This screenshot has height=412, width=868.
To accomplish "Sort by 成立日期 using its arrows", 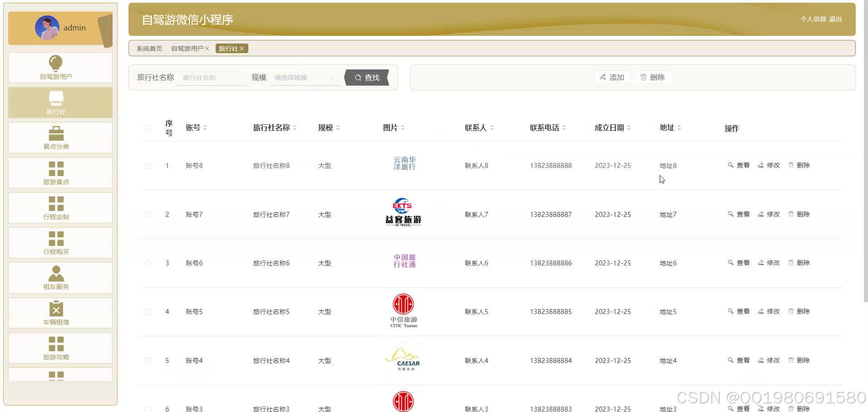I will (x=629, y=128).
